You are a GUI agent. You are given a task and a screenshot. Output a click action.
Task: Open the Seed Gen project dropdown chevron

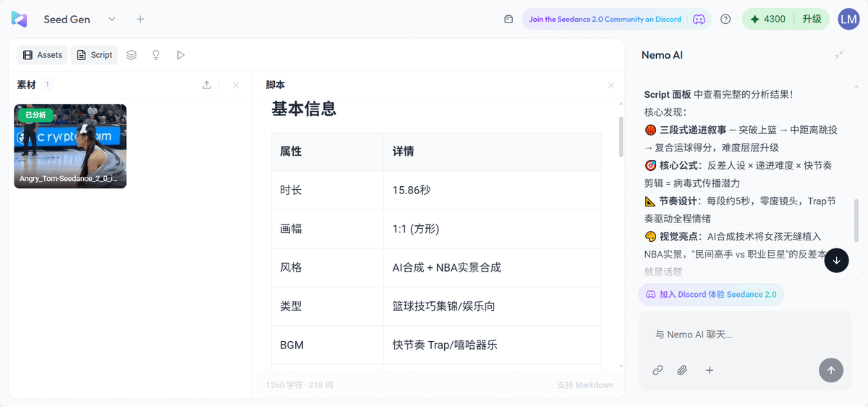pos(111,20)
